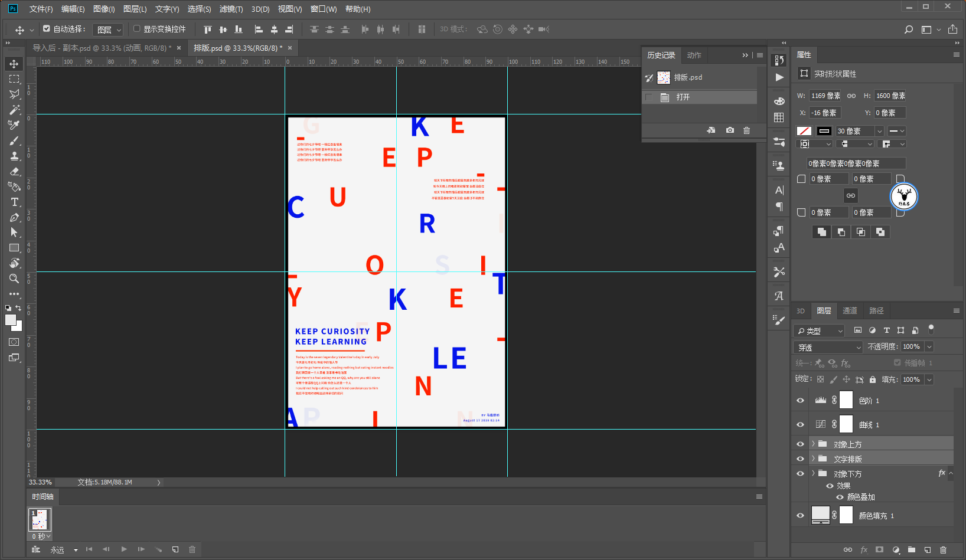
Task: Toggle visibility of 文字排版 group
Action: coord(800,459)
